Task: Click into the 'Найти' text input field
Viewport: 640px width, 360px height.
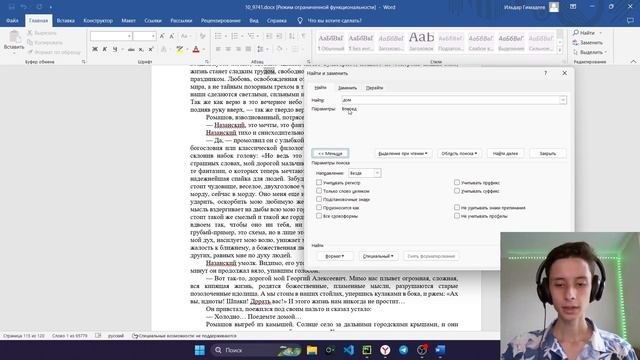Action: tap(451, 100)
